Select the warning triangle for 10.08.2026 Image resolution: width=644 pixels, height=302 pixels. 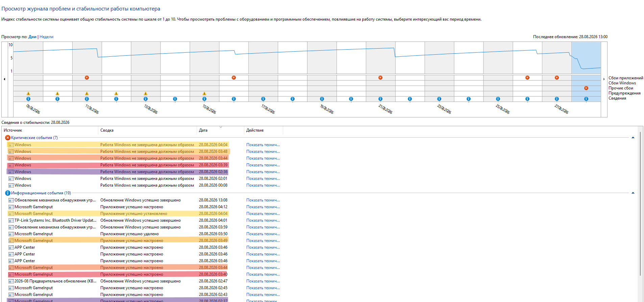coord(57,93)
